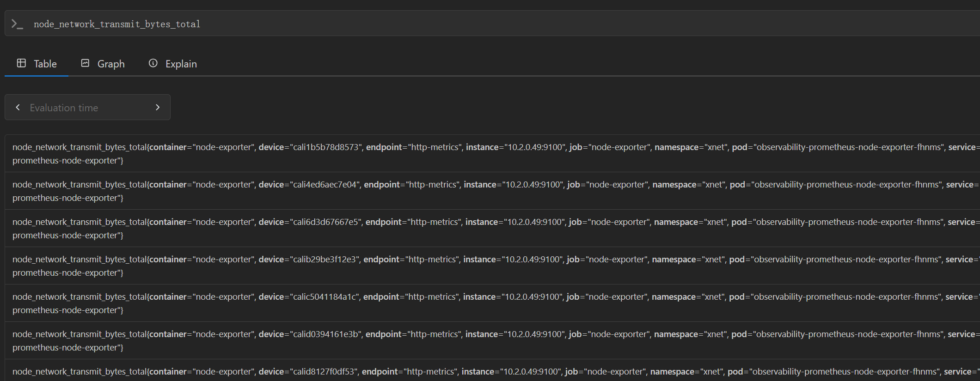Select result row for device calic5041184a1c
980x381 pixels.
(492, 303)
